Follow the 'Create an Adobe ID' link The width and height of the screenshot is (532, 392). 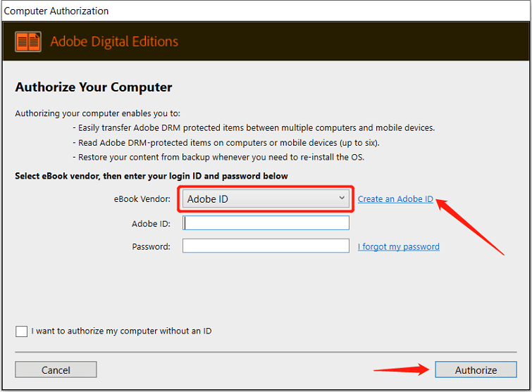click(395, 199)
